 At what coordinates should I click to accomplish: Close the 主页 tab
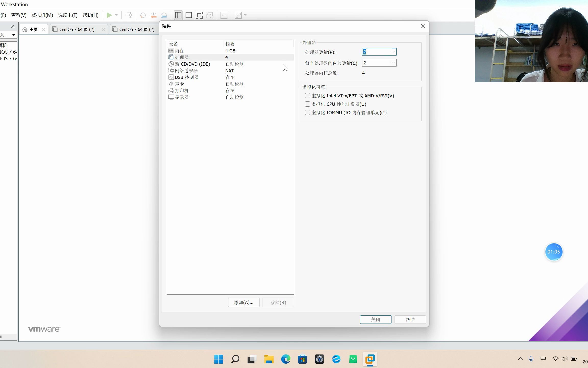point(44,29)
